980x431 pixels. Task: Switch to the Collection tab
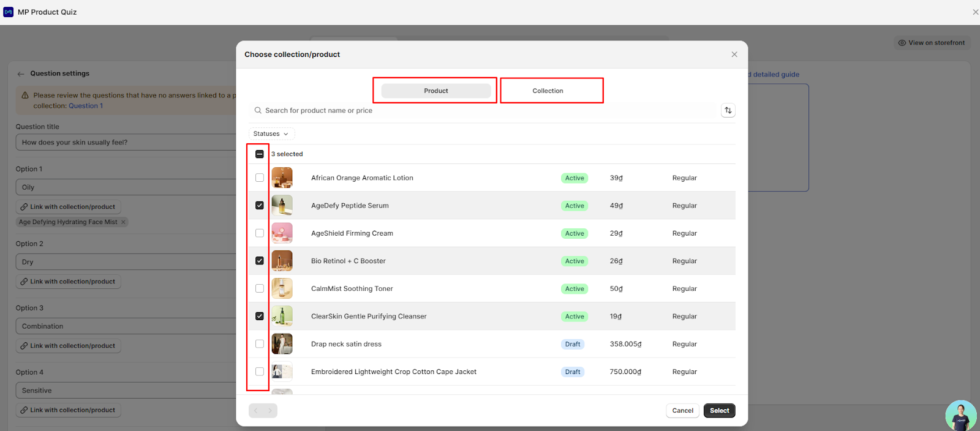tap(548, 91)
